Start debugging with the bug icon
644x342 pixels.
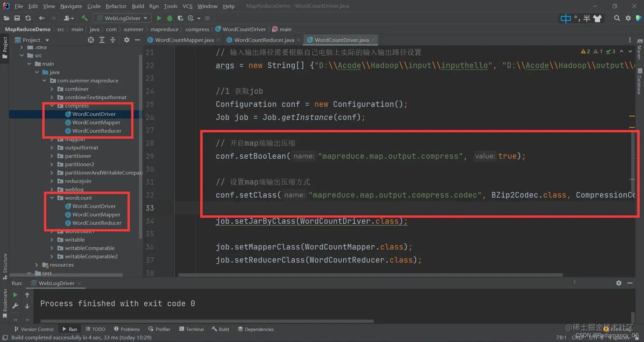pos(170,18)
